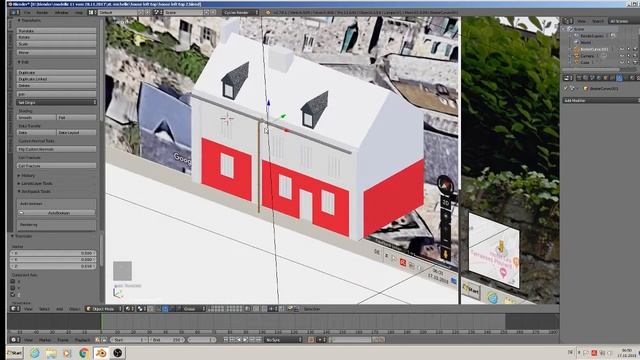Open the timeline editor type selector

pos(15,340)
